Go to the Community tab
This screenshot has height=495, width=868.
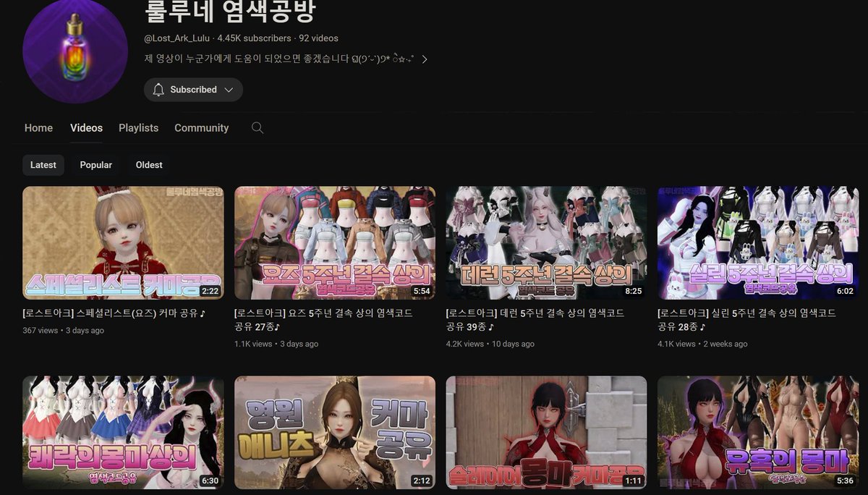pos(201,127)
